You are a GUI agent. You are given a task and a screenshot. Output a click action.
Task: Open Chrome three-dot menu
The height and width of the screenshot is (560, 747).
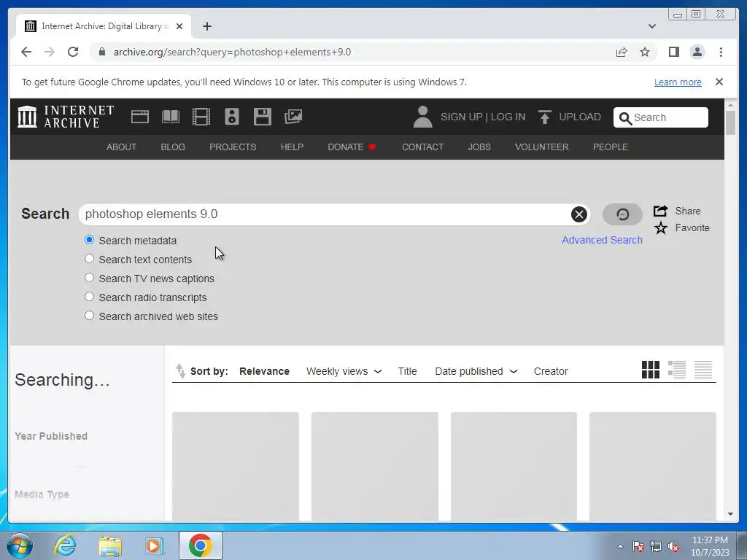coord(721,52)
